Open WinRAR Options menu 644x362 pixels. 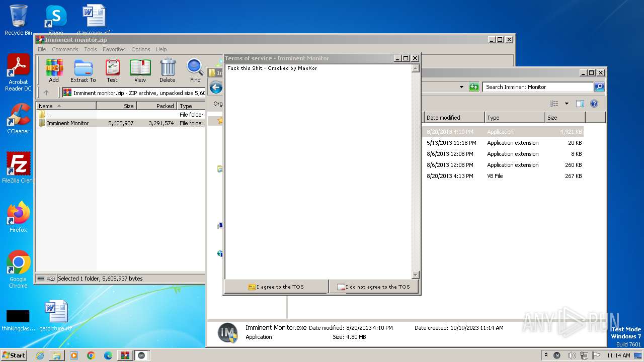[141, 49]
